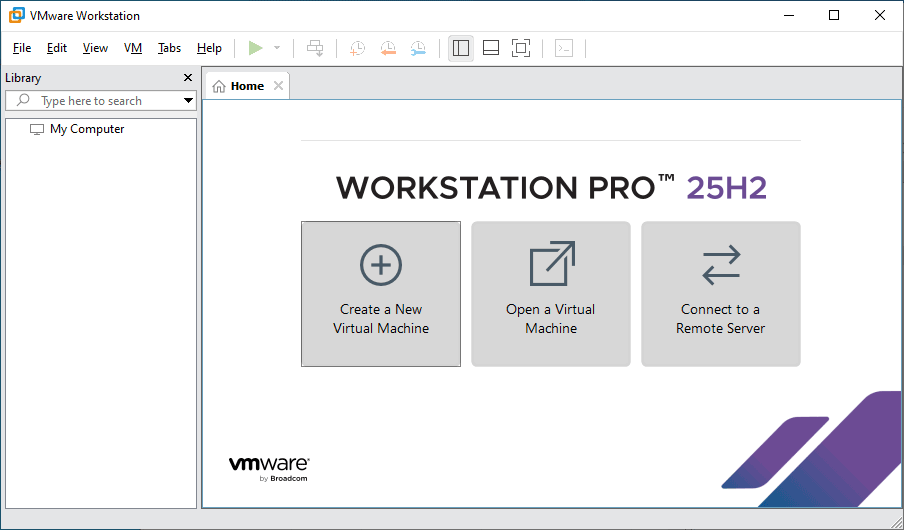Toggle the Library sidebar view button
This screenshot has height=530, width=904.
pos(461,48)
